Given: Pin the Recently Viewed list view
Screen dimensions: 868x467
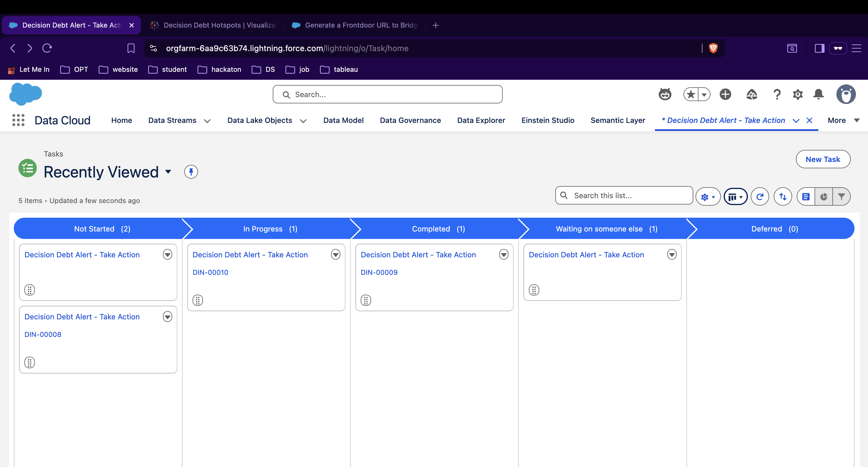Looking at the screenshot, I should tap(191, 172).
